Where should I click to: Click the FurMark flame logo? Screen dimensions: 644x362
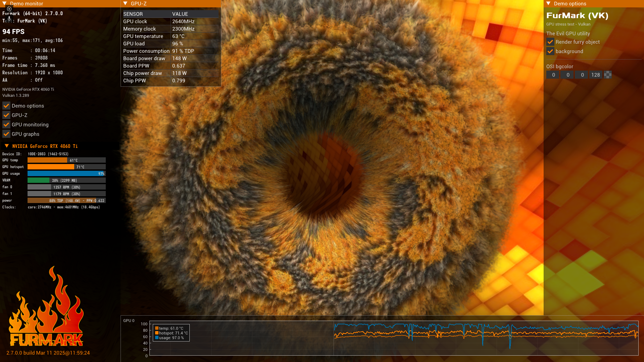point(46,306)
